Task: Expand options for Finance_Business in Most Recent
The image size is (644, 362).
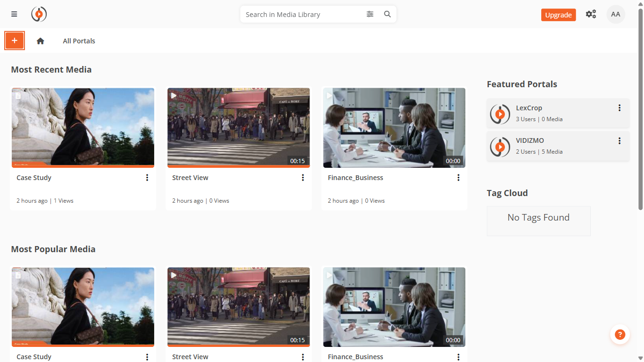Action: [x=458, y=178]
